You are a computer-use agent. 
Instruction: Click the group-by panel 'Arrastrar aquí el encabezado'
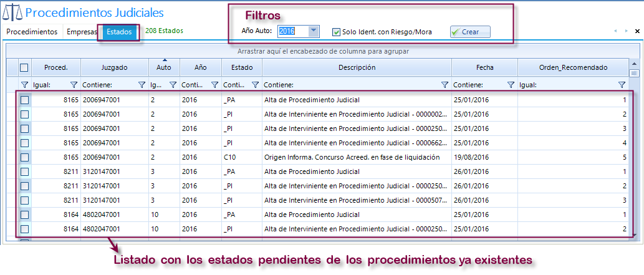[323, 51]
